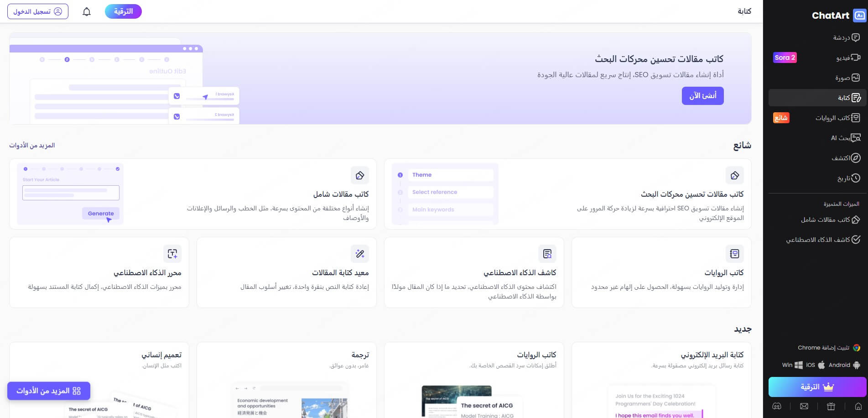This screenshot has width=868, height=418.
Task: Select the Image (صورة) tool in sidebar
Action: point(846,78)
